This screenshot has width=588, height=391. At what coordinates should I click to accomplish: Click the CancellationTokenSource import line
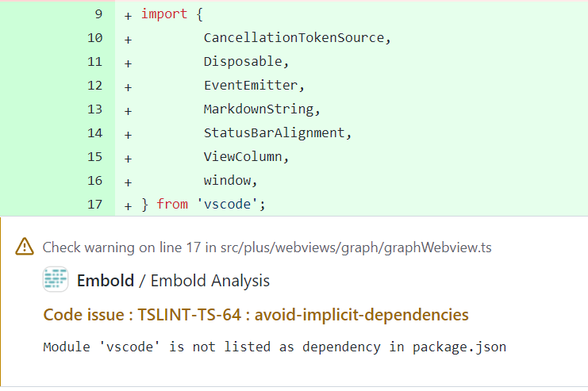tap(297, 38)
